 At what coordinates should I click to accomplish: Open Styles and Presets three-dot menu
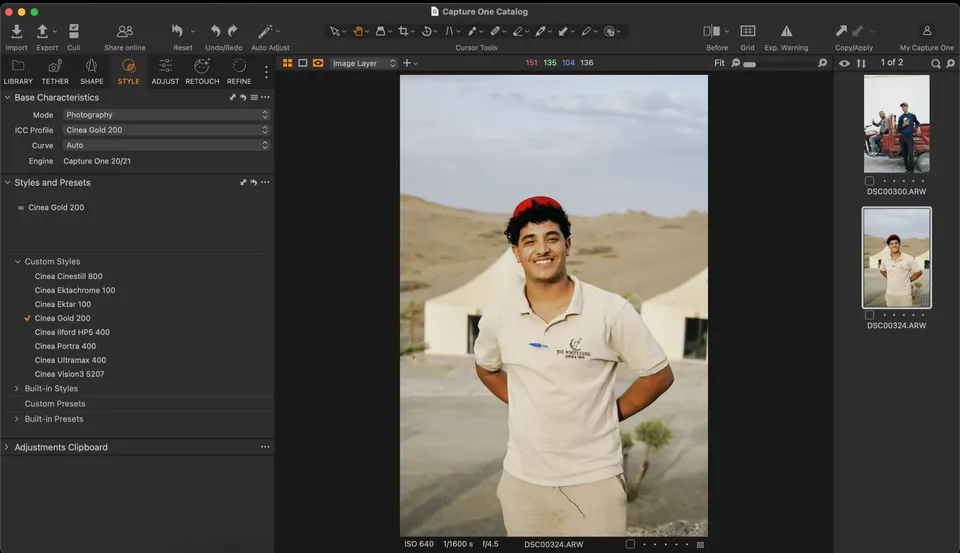tap(265, 182)
